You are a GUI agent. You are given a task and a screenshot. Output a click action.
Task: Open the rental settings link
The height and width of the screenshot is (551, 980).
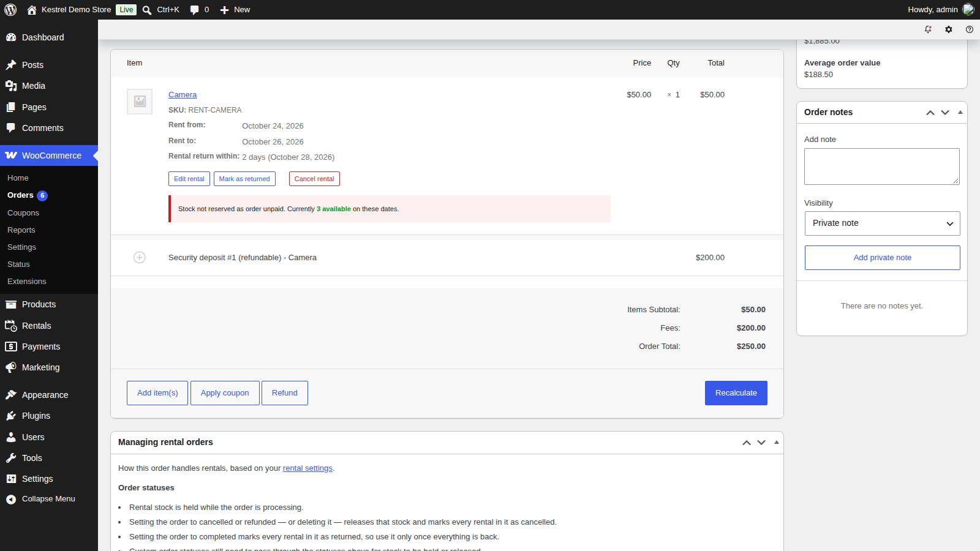(x=307, y=468)
